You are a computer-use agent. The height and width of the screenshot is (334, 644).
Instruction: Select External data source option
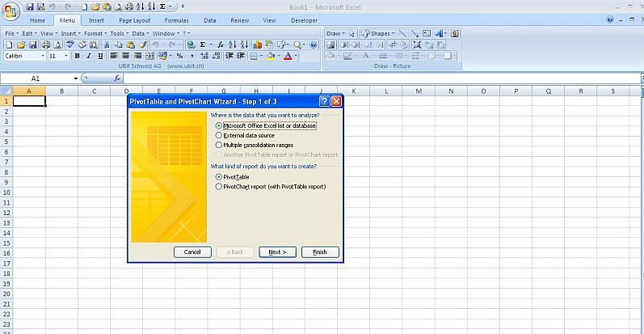(218, 136)
